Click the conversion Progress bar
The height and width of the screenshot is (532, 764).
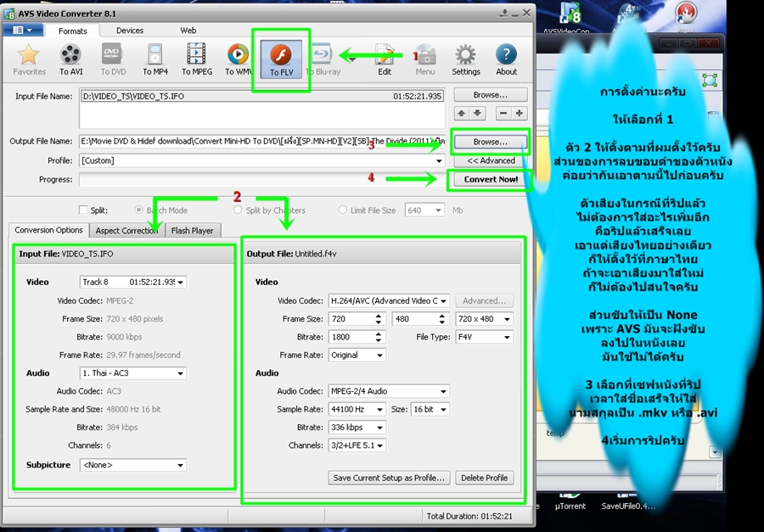pos(262,179)
